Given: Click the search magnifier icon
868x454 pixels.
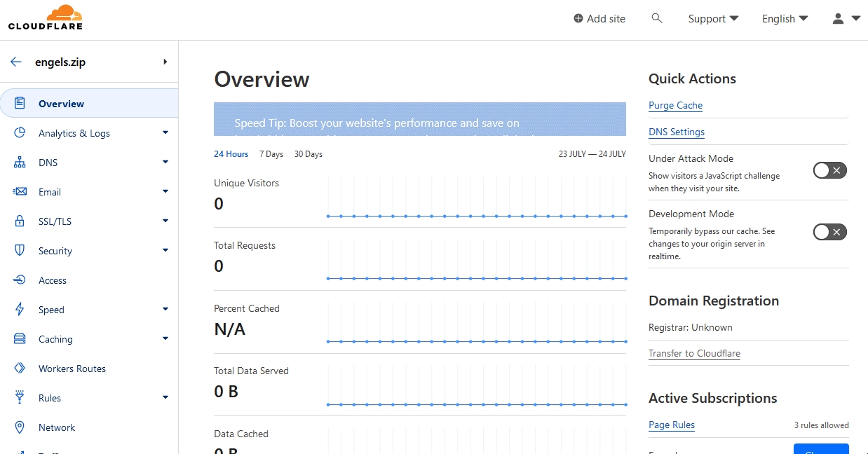Looking at the screenshot, I should coord(657,18).
